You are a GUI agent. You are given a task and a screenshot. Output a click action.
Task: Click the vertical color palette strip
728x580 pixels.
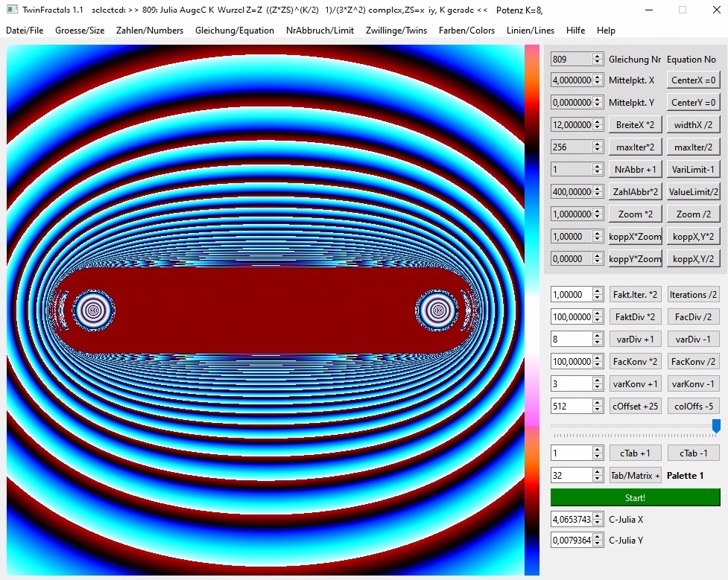click(532, 310)
